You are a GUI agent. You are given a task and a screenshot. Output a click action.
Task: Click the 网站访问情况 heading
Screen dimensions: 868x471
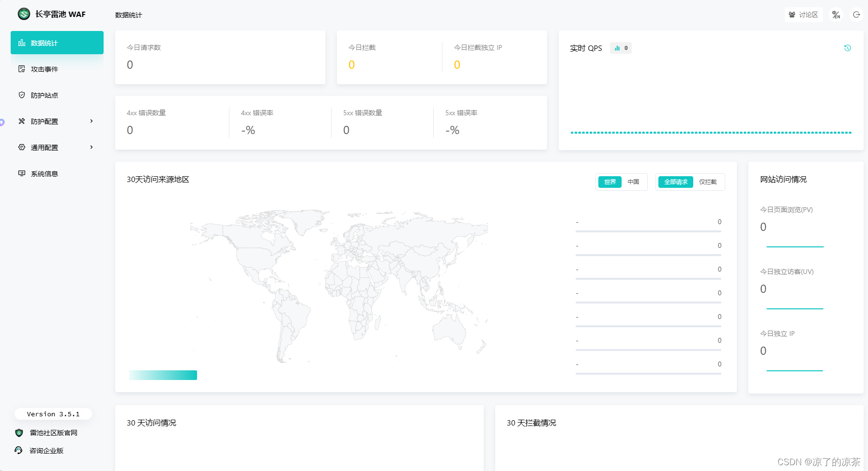point(783,179)
